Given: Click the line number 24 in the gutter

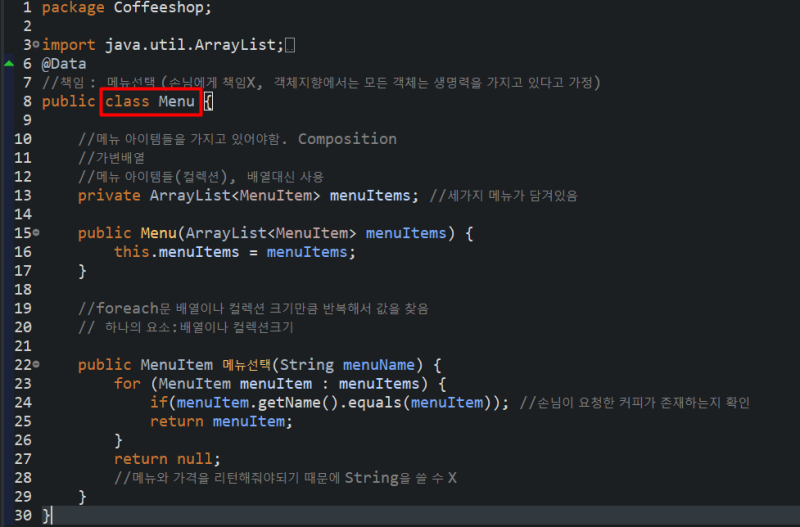Looking at the screenshot, I should [x=23, y=403].
